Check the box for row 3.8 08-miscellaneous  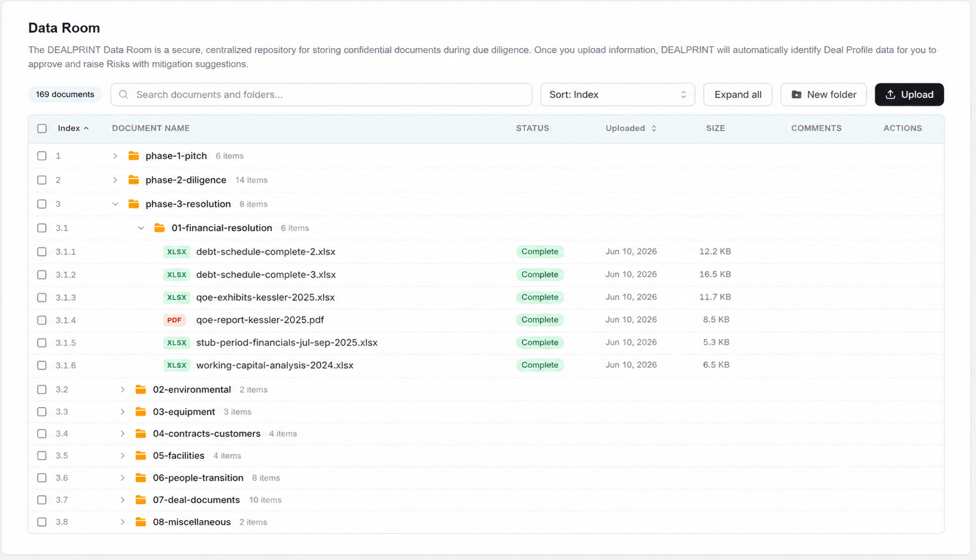point(42,522)
